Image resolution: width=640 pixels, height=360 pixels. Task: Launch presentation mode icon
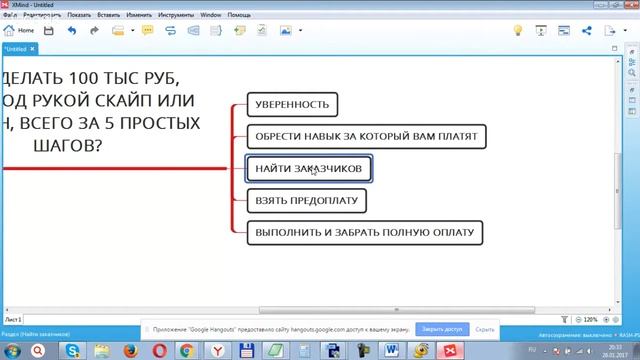click(x=541, y=31)
